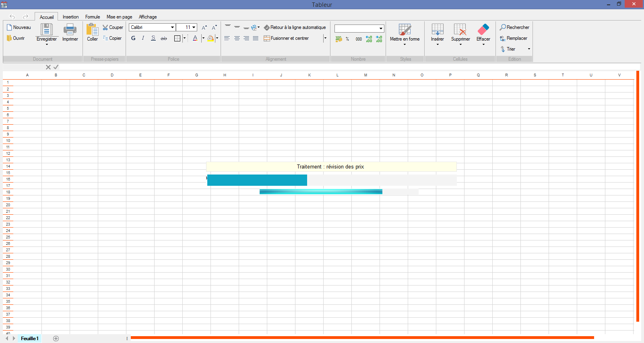Viewport: 644px width, 343px height.
Task: Click the Enregistrer floppy disk icon
Action: tap(47, 30)
